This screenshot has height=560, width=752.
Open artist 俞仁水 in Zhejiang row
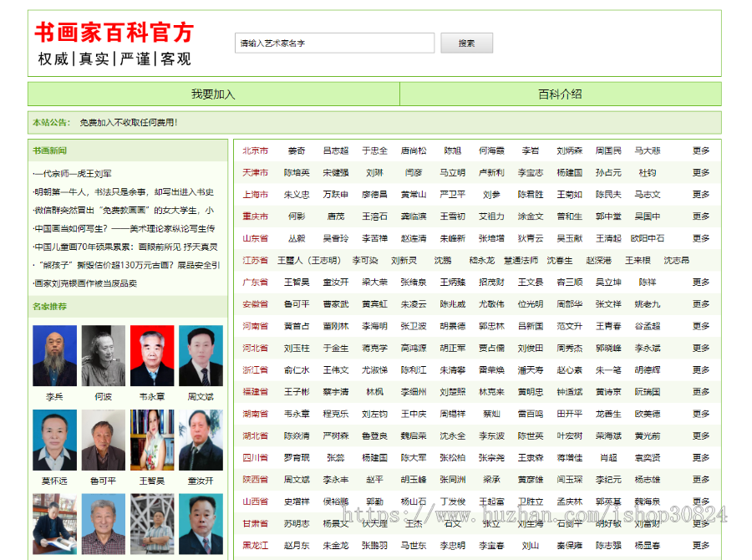click(x=297, y=370)
